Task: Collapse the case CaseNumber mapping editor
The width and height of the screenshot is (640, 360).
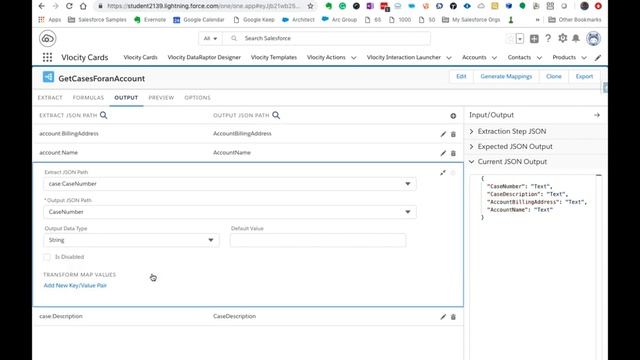Action: [443, 173]
